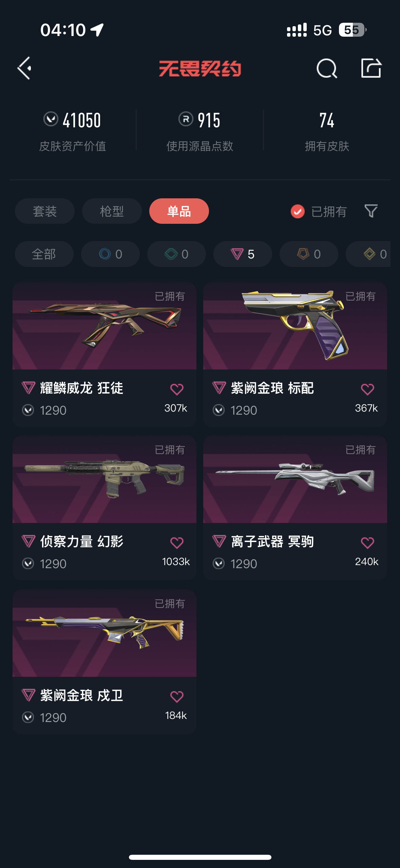Switch to the 套装 tab
The width and height of the screenshot is (400, 868).
coord(45,211)
